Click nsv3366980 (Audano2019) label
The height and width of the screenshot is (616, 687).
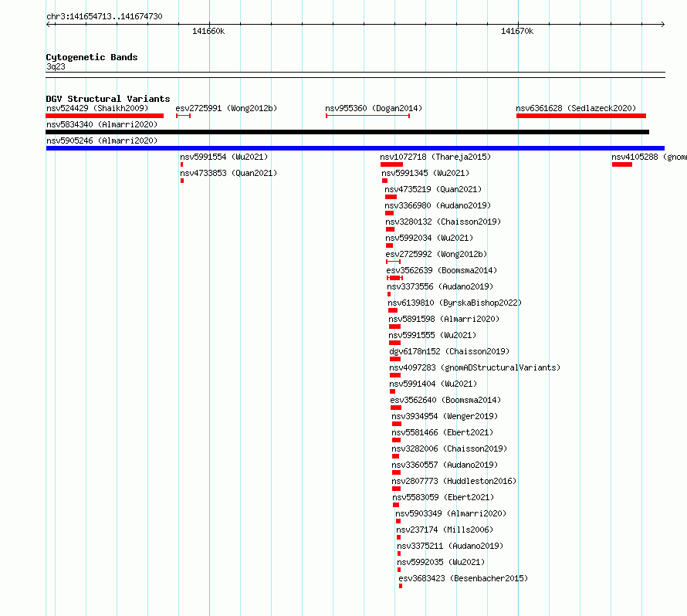click(x=438, y=205)
